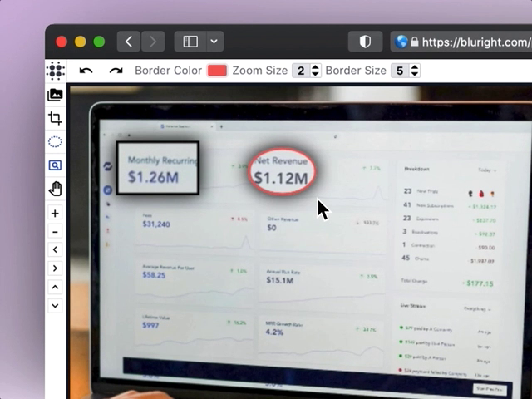Click the edited laptop photo canvas
This screenshot has height=399, width=532.
pyautogui.click(x=301, y=242)
